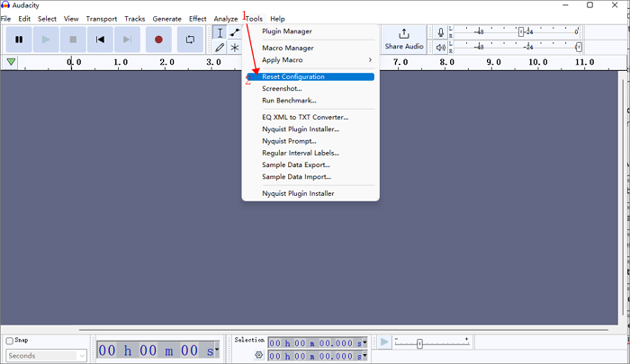The width and height of the screenshot is (630, 364).
Task: Select the Selection (I-beam) tool
Action: 220,32
